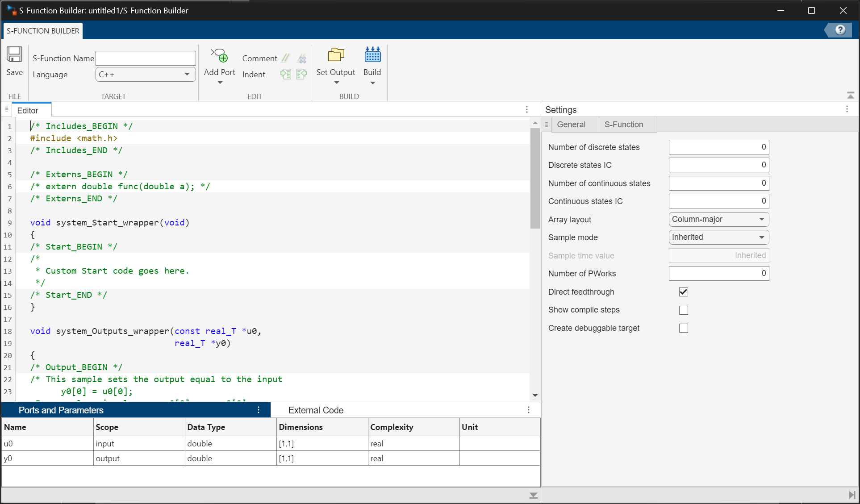Open the Sample mode dropdown
This screenshot has height=504, width=860.
click(x=718, y=237)
